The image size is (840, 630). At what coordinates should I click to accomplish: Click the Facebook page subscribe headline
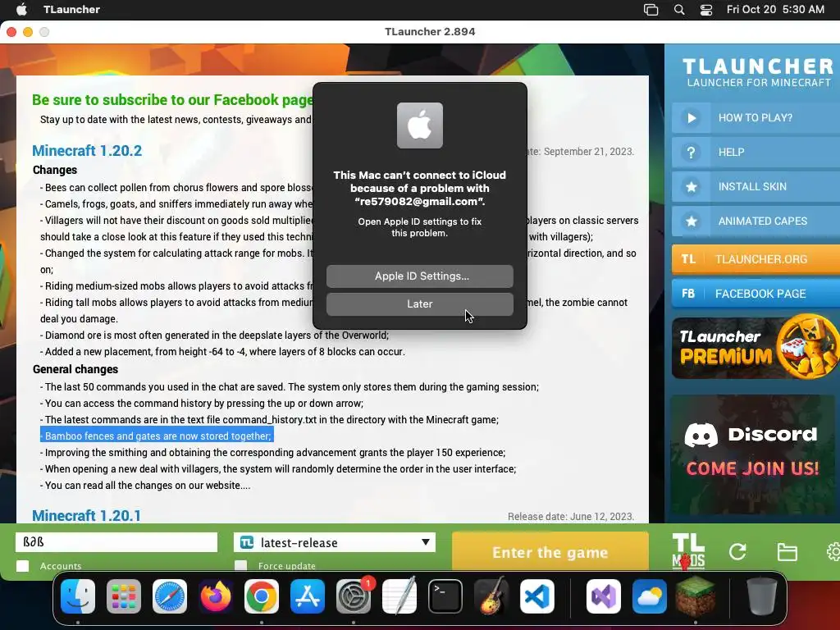172,99
